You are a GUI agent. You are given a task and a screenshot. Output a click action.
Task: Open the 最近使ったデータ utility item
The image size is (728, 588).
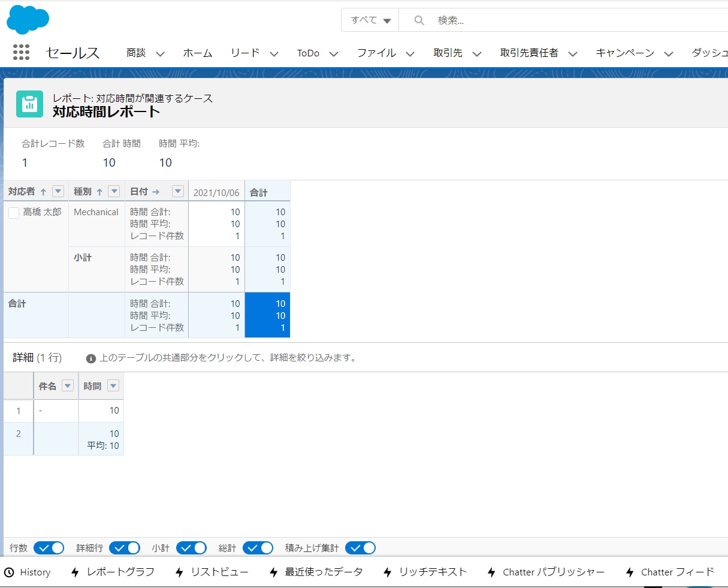point(316,572)
